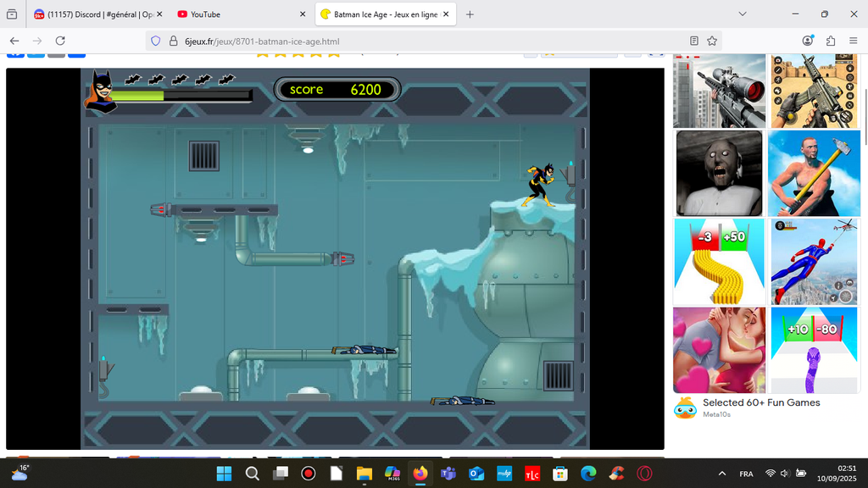Reload the current page
The image size is (868, 488).
pos(60,41)
